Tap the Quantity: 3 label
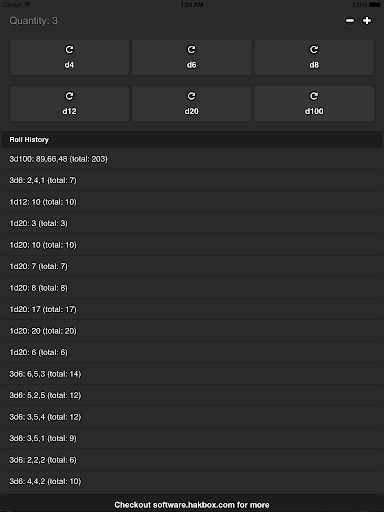 (x=33, y=21)
